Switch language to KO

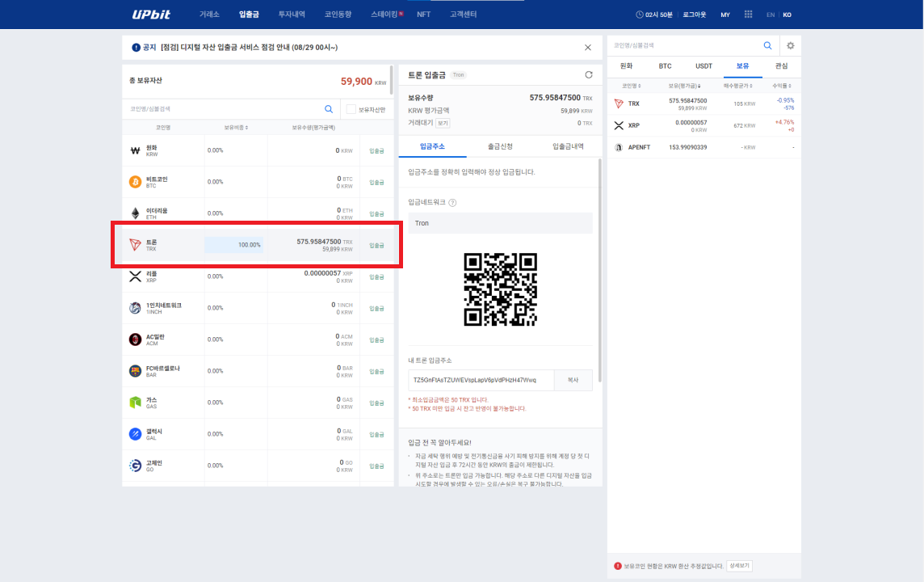[787, 15]
